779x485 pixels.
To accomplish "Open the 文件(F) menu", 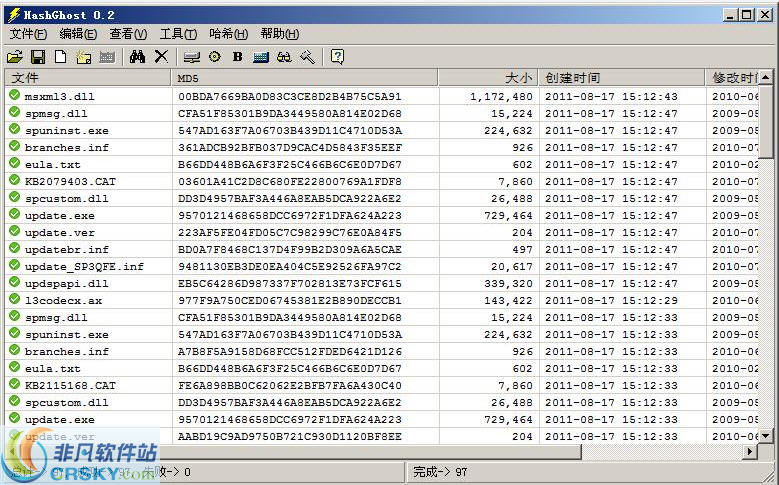I will [28, 34].
